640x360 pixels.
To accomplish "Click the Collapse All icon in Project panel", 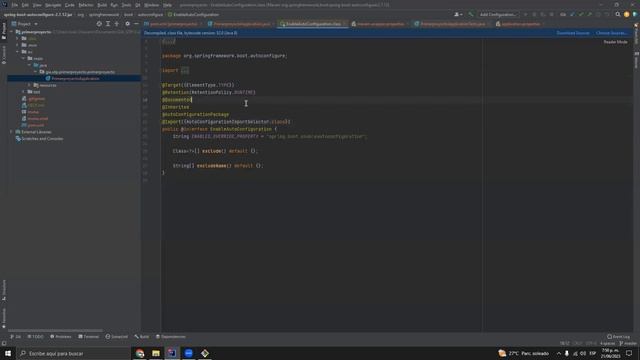I will coord(117,24).
